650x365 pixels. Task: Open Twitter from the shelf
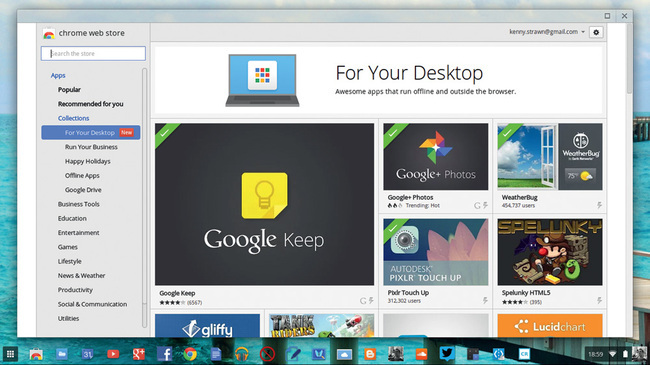pyautogui.click(x=447, y=354)
